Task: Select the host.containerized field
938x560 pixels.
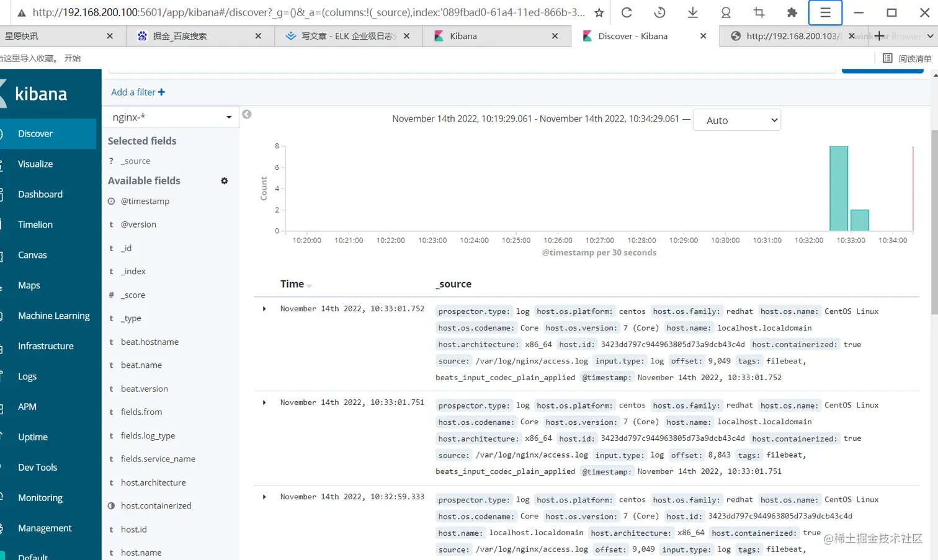Action: [x=156, y=506]
